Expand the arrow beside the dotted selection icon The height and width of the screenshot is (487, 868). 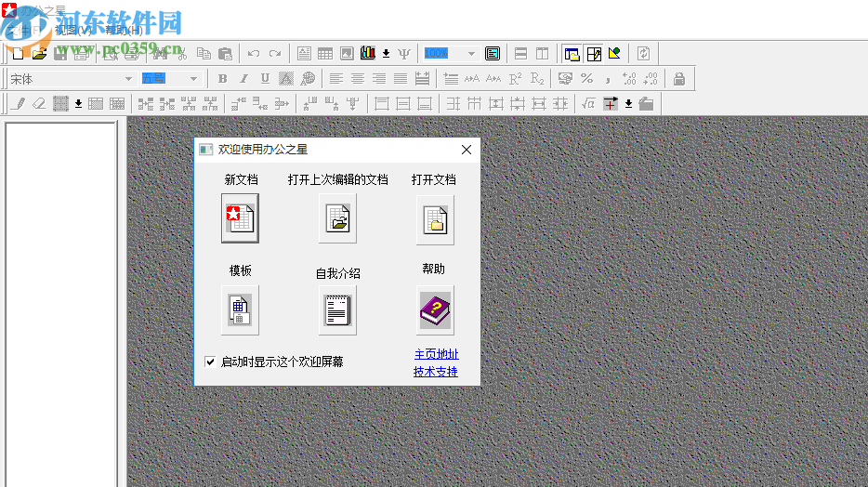point(79,103)
